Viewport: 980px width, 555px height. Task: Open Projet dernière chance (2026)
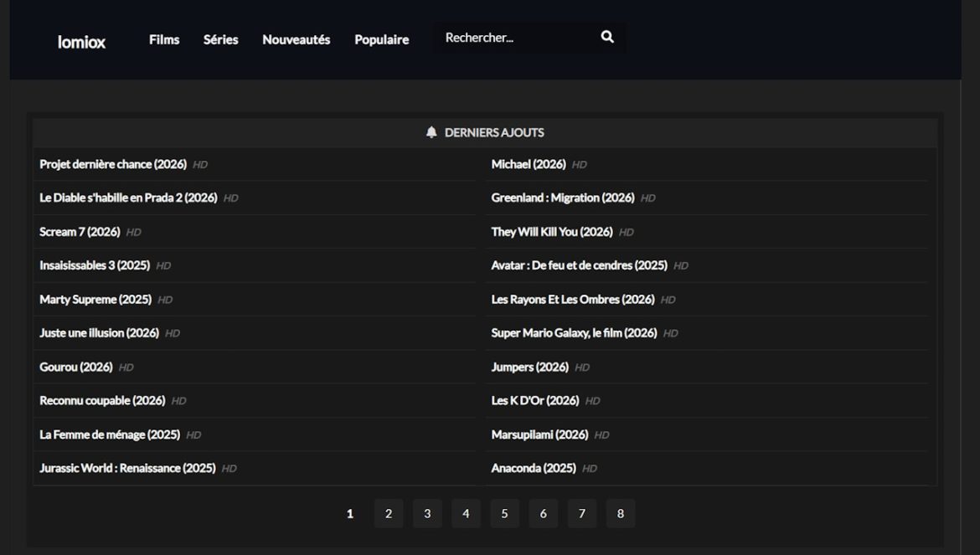113,164
